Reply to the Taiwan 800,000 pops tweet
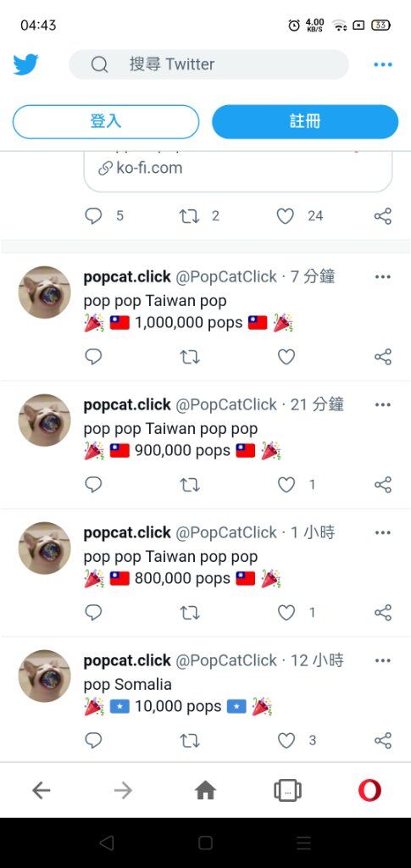 point(93,612)
